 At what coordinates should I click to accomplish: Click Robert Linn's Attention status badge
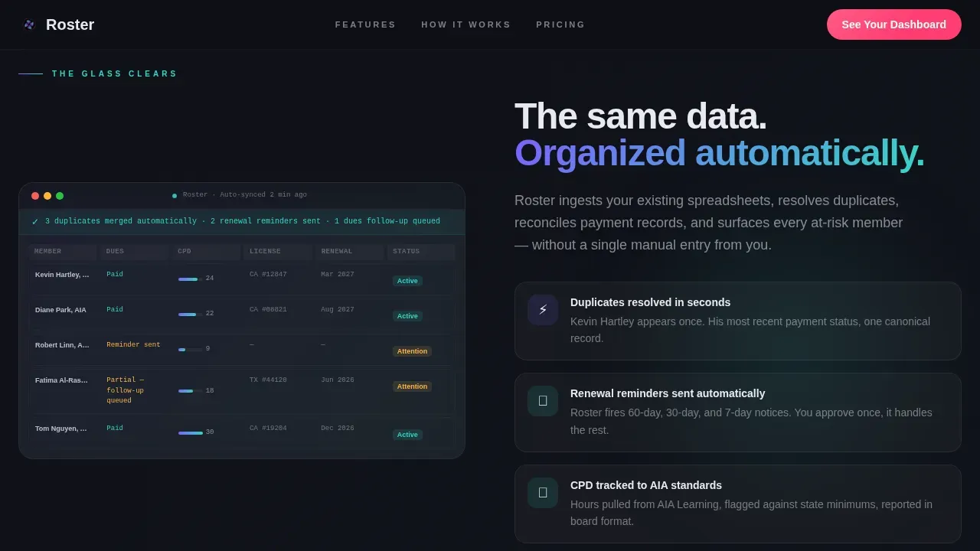point(412,351)
